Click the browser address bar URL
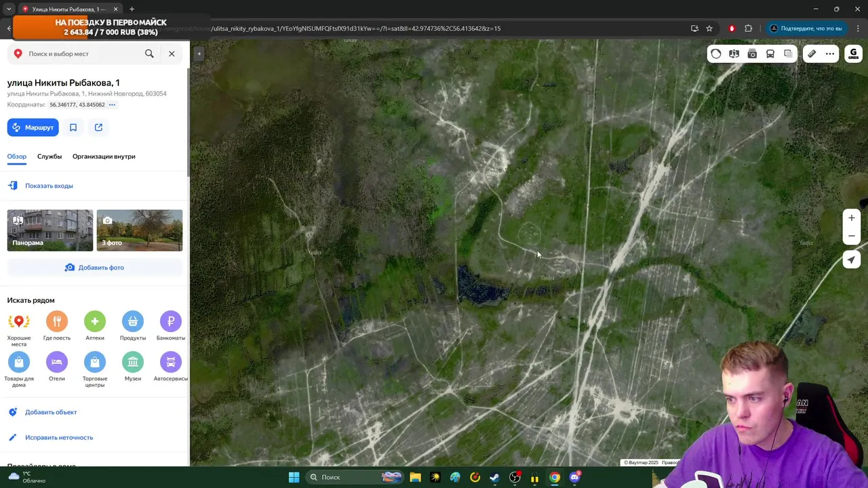This screenshot has width=868, height=488. pos(356,28)
